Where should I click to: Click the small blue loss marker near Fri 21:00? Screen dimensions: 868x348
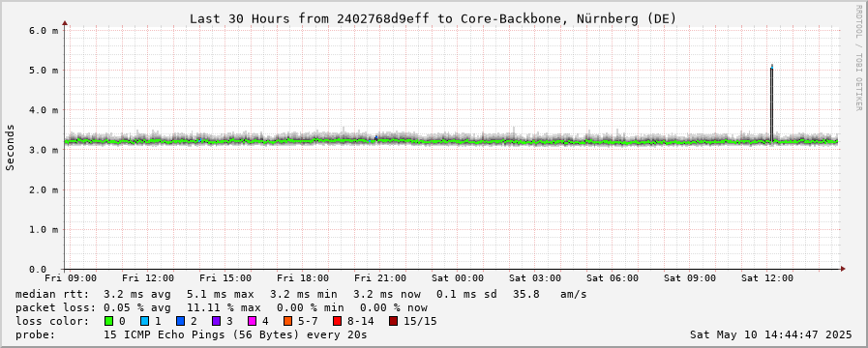pos(375,138)
